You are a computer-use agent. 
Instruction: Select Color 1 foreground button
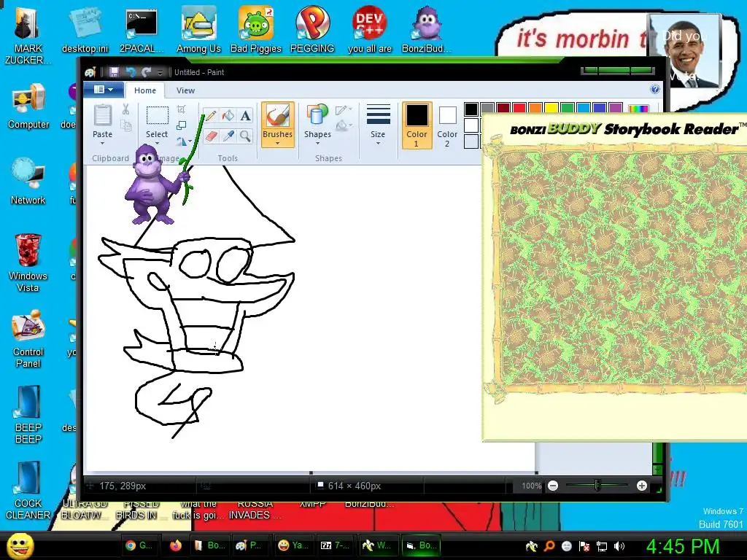pos(417,125)
